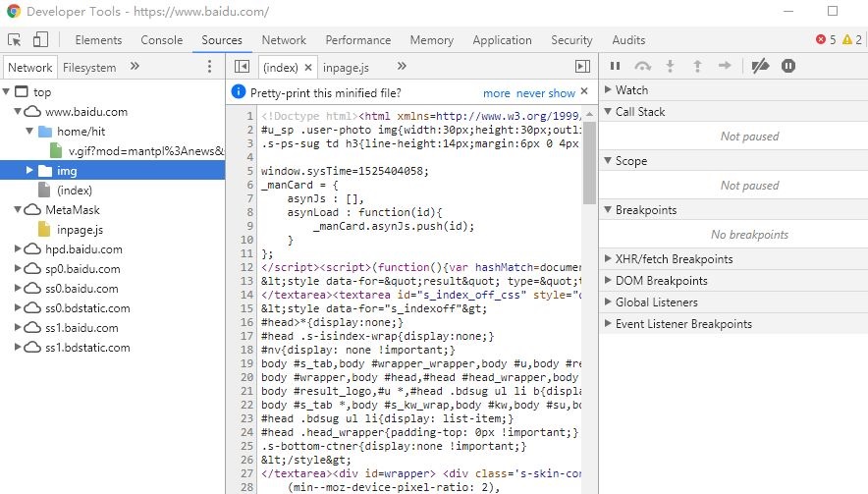Click the 'never show' link

click(546, 93)
